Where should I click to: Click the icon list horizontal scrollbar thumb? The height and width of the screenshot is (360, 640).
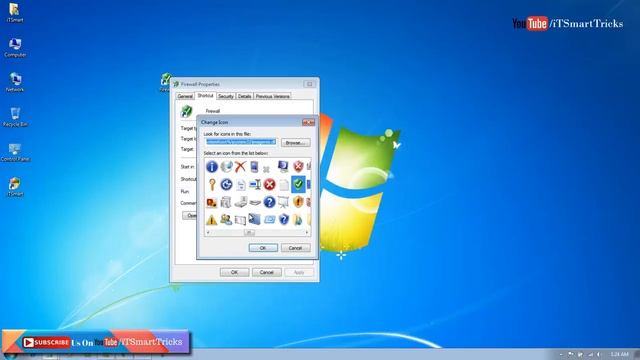249,232
